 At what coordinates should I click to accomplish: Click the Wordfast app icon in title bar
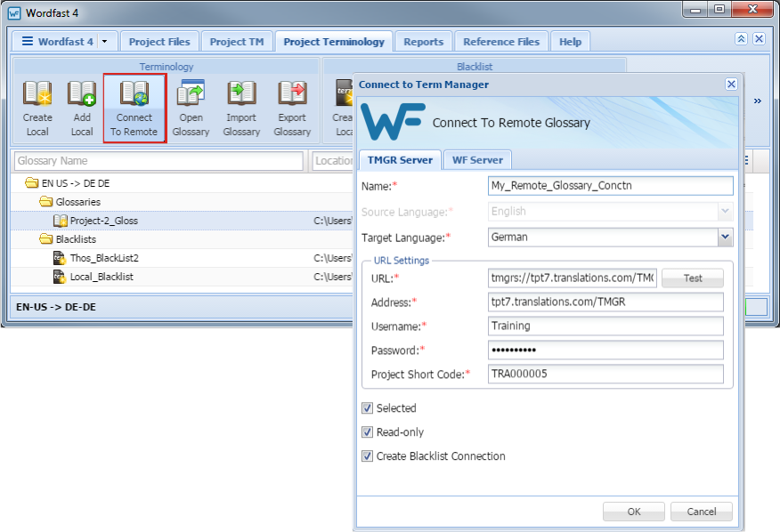click(x=14, y=13)
